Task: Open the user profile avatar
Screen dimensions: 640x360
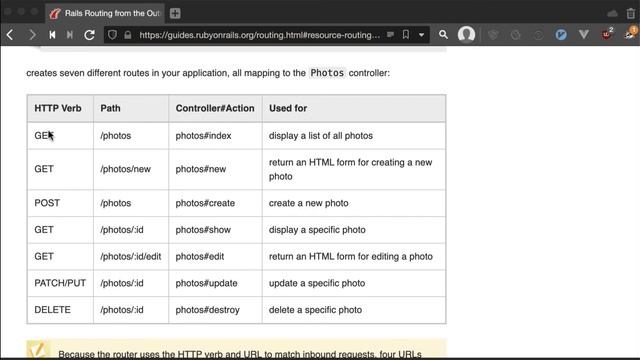Action: coord(466,35)
